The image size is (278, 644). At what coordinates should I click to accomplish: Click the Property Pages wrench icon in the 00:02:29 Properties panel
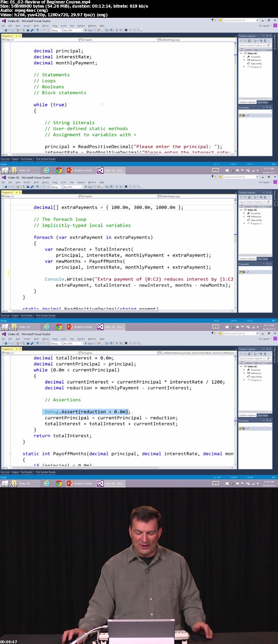pyautogui.click(x=248, y=116)
